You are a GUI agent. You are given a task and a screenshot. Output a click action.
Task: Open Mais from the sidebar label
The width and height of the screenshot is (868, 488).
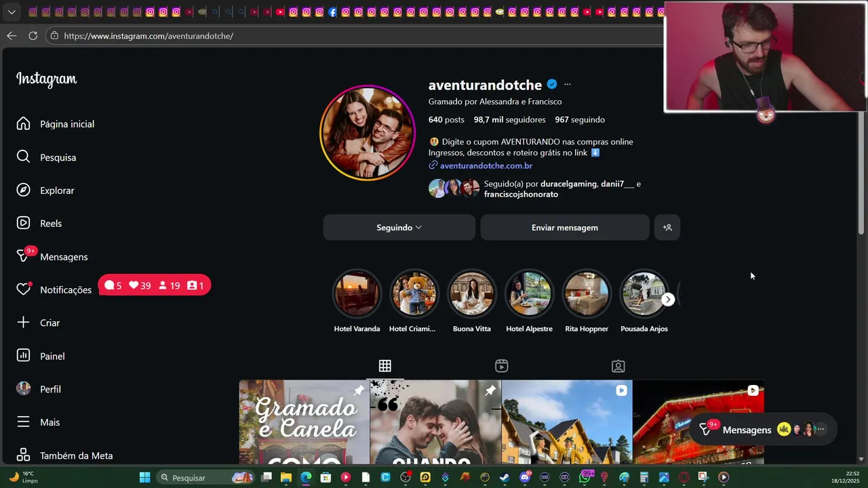point(50,422)
